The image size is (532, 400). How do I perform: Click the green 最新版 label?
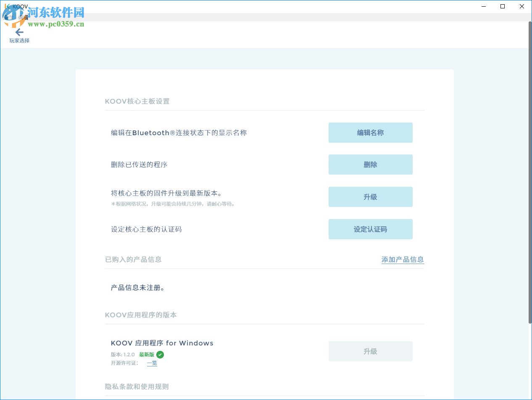(147, 355)
